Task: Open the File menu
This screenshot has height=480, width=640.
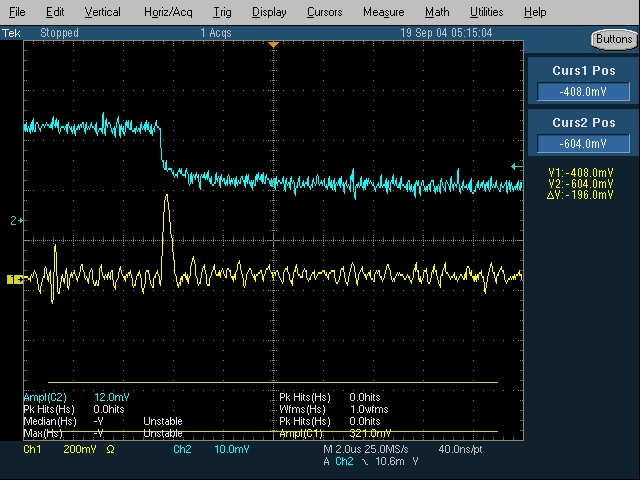Action: (17, 12)
